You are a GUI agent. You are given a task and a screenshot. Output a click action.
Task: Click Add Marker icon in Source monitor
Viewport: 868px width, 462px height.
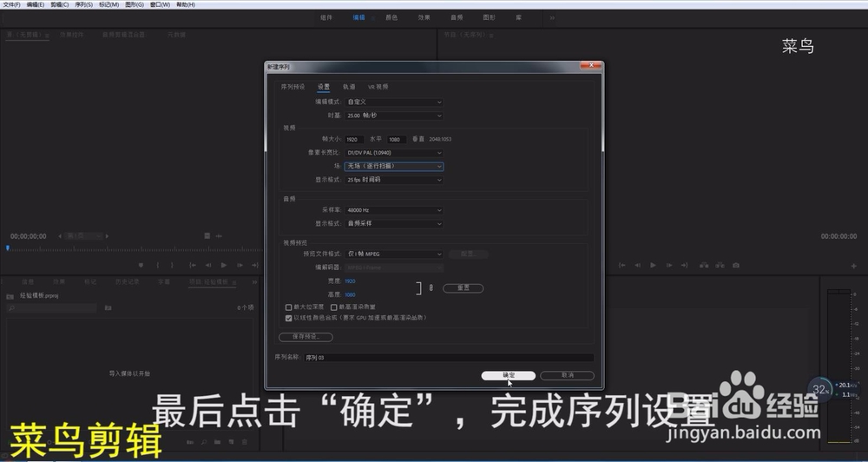click(x=141, y=266)
